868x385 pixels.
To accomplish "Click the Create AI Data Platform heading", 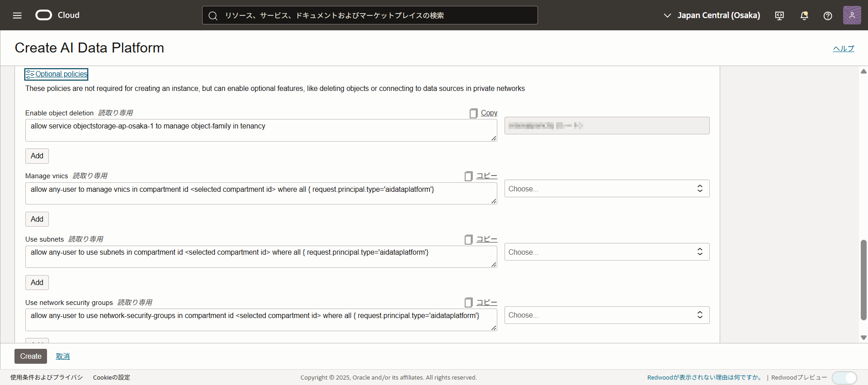I will 90,48.
